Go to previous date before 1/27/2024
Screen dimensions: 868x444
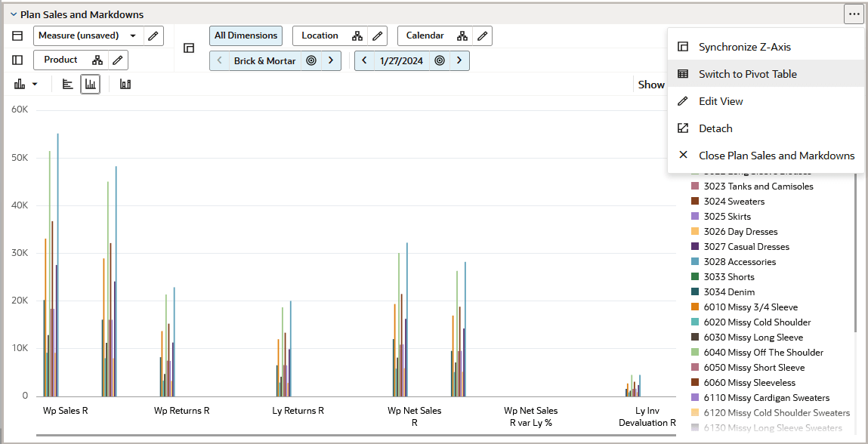click(x=364, y=61)
